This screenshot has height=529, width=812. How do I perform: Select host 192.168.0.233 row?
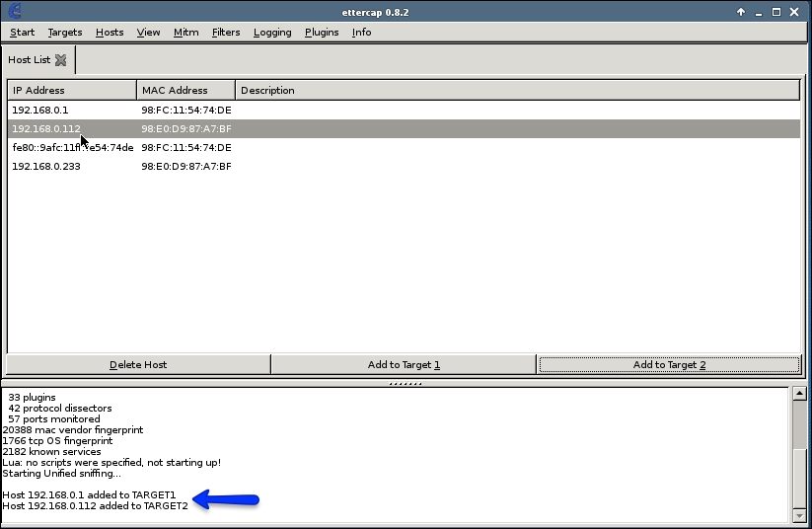point(404,167)
